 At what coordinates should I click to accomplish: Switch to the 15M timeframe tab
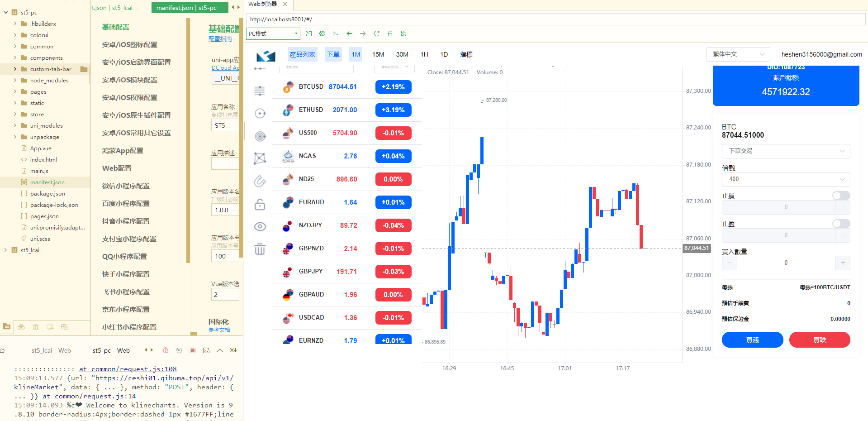pos(378,54)
